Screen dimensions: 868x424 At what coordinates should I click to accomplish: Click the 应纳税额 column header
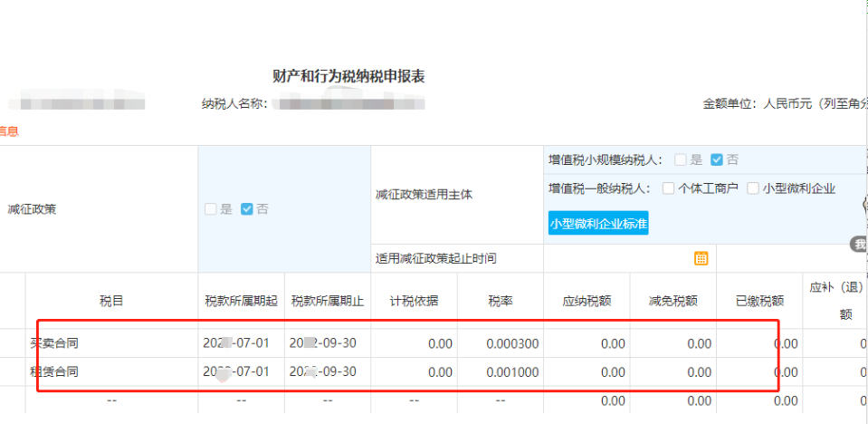[587, 301]
